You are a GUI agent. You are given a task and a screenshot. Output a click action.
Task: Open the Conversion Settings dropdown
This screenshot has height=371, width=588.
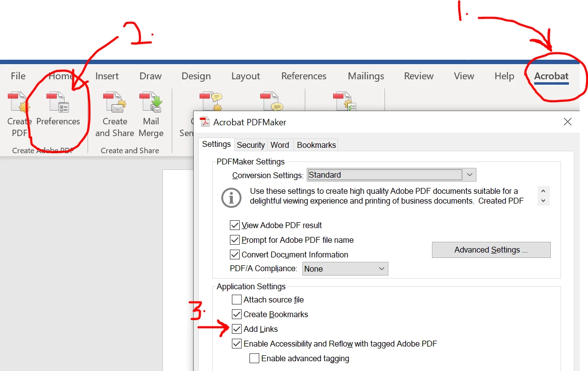391,175
